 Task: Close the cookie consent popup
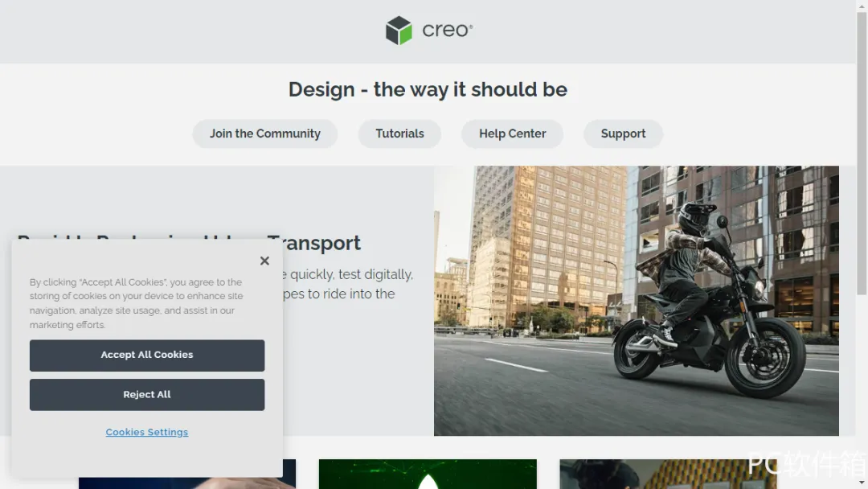(x=264, y=261)
